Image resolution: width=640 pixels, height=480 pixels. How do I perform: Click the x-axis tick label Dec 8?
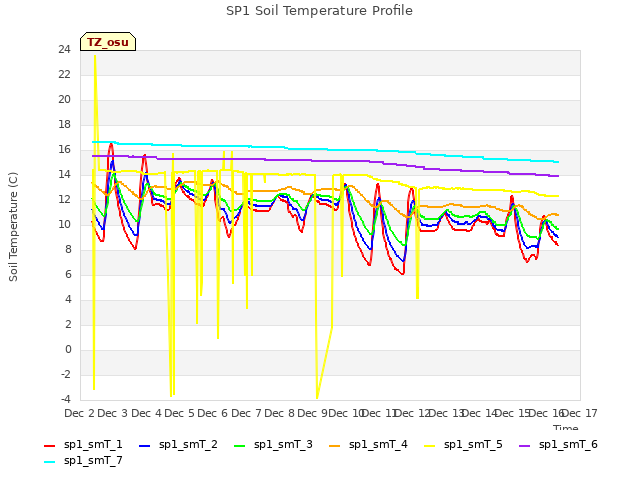[x=279, y=413]
